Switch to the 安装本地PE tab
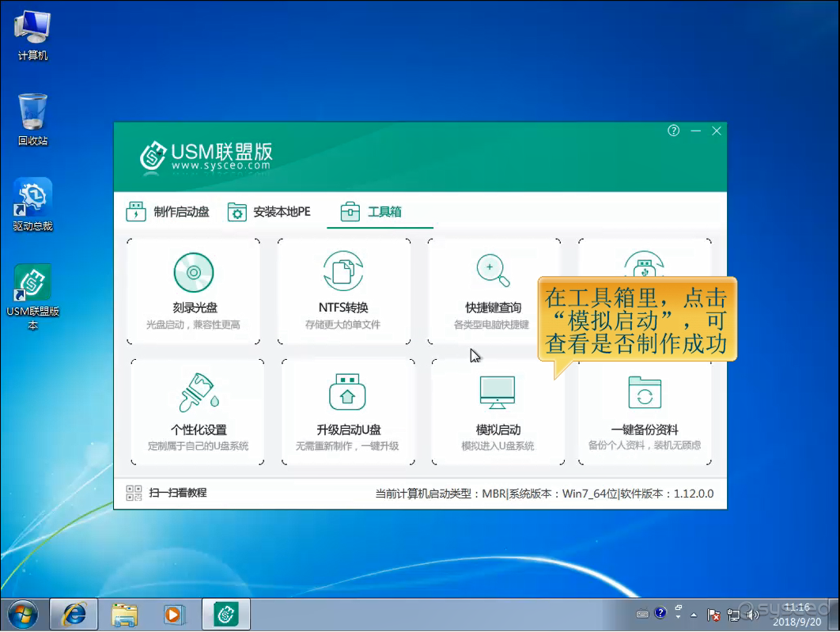This screenshot has width=840, height=632. [269, 211]
